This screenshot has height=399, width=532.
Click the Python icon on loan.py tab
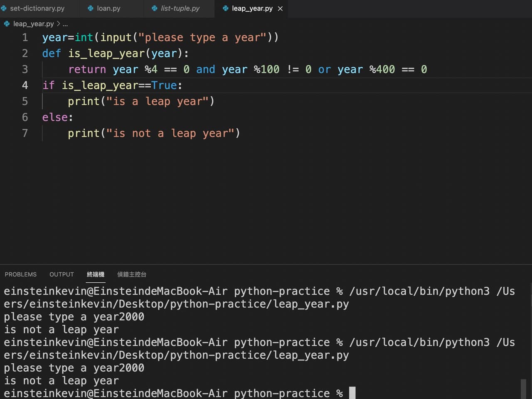(90, 8)
